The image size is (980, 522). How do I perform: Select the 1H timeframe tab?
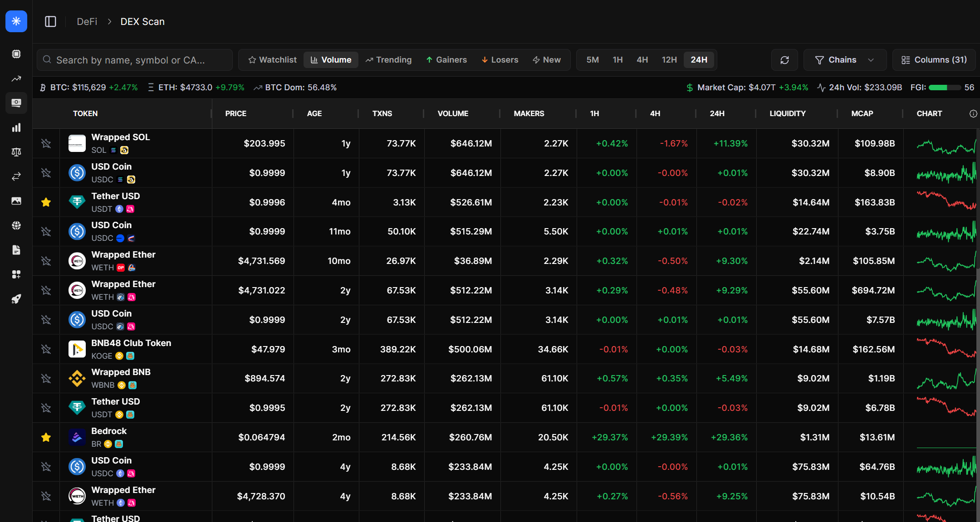coord(617,59)
